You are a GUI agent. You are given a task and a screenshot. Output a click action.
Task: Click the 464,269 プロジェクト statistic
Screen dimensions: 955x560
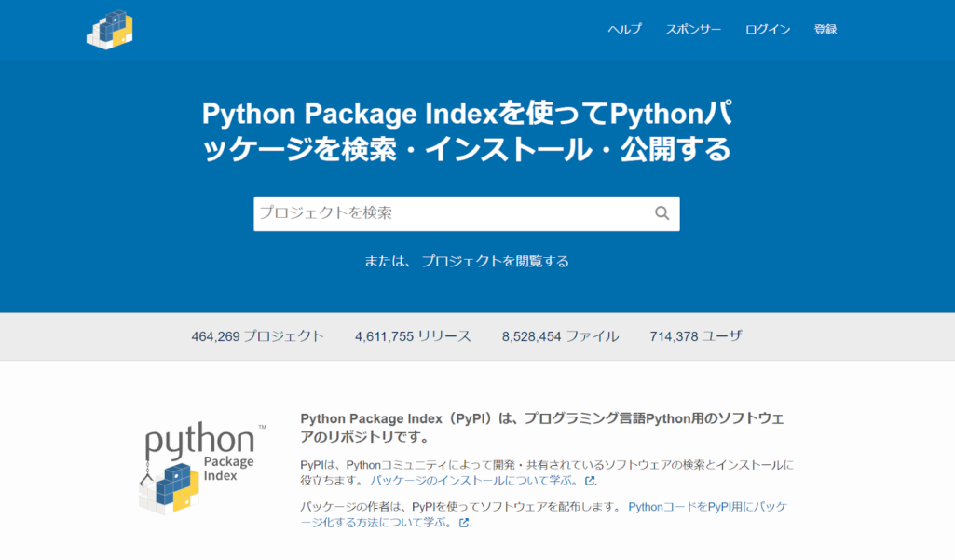pyautogui.click(x=258, y=336)
